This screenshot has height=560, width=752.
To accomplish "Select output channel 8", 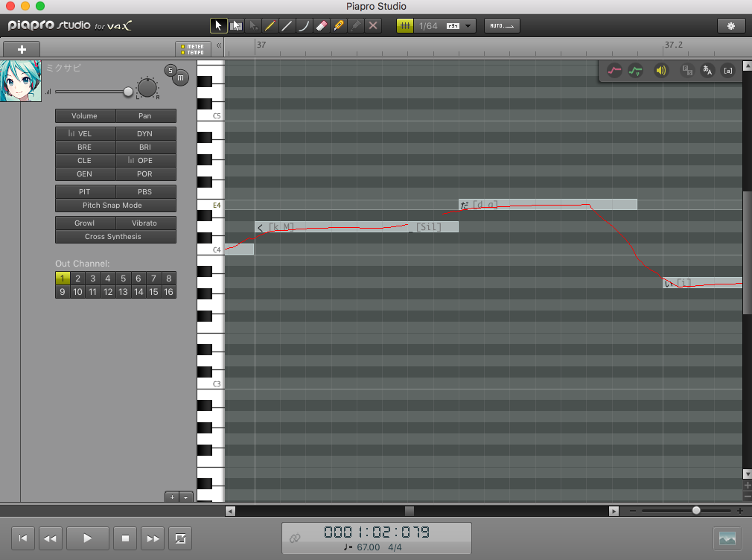I will tap(169, 279).
